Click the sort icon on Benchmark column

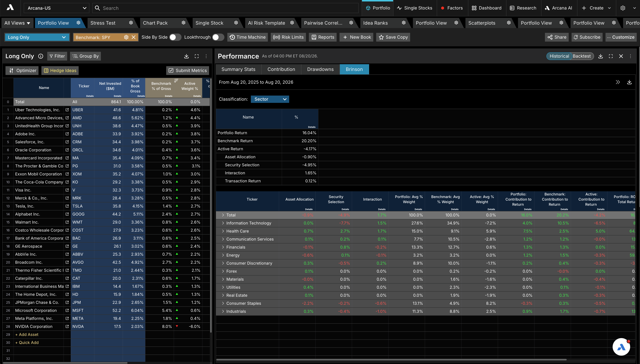coord(176,80)
